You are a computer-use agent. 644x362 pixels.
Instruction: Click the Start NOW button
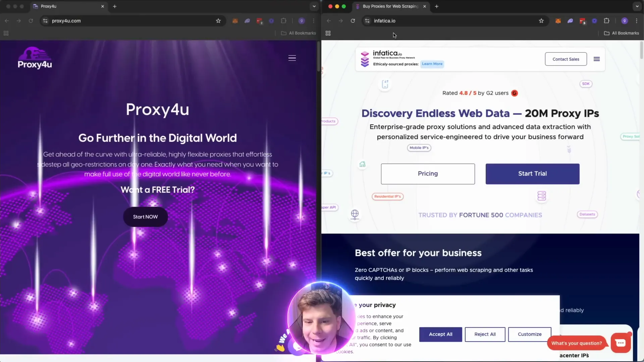(145, 217)
